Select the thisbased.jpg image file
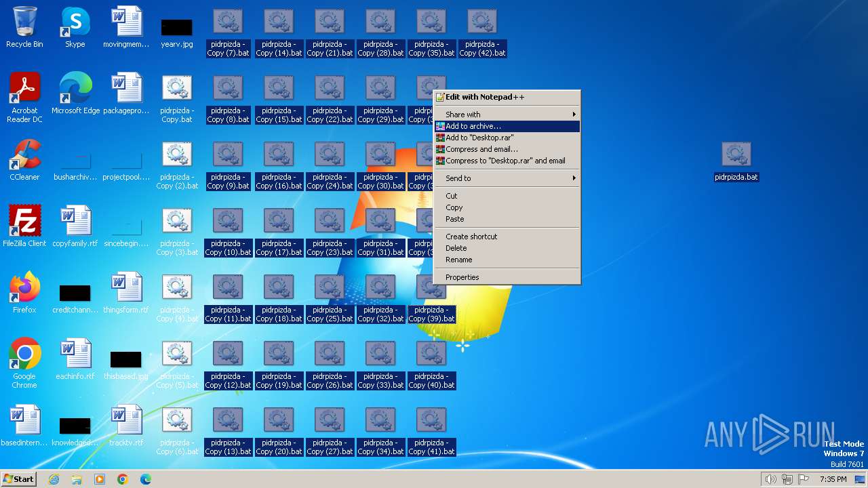 pyautogui.click(x=126, y=365)
